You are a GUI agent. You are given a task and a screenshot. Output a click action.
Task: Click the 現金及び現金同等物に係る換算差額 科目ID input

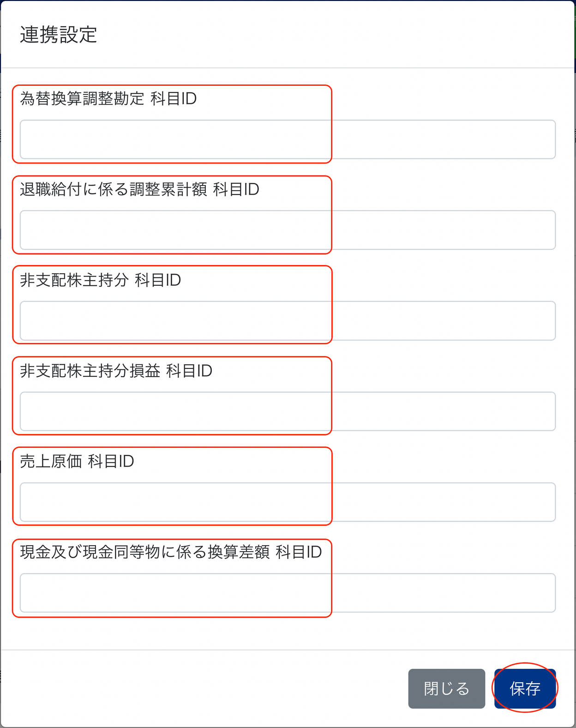coord(287,593)
